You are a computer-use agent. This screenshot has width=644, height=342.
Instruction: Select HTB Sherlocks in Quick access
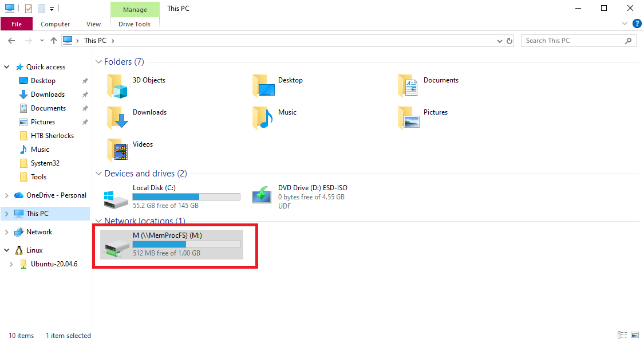52,136
